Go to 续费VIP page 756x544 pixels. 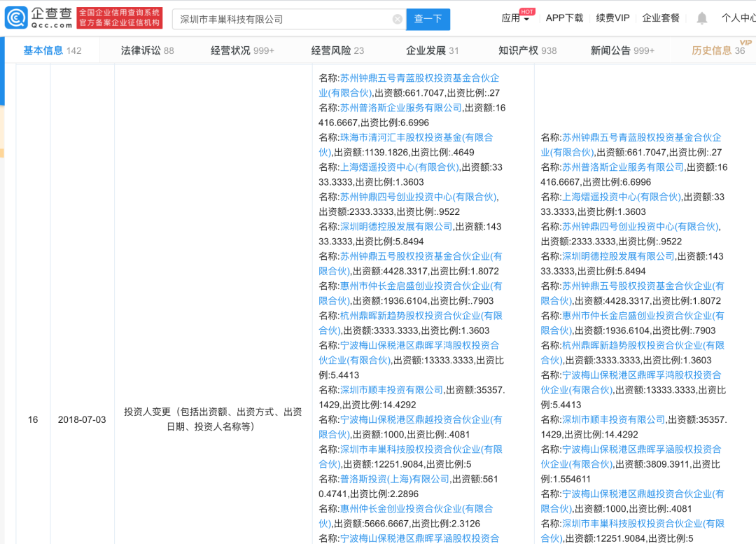(x=612, y=18)
